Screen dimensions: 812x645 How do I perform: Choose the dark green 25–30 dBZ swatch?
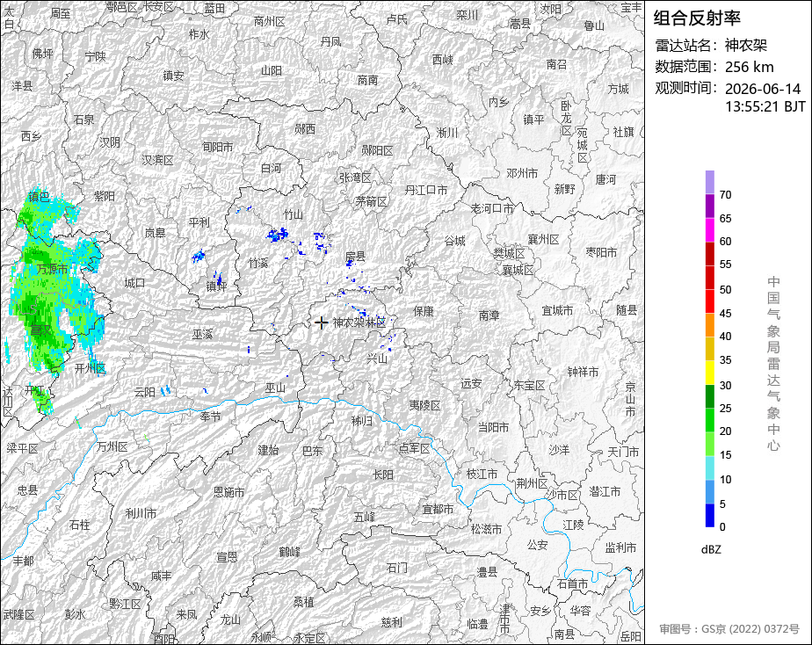(709, 396)
